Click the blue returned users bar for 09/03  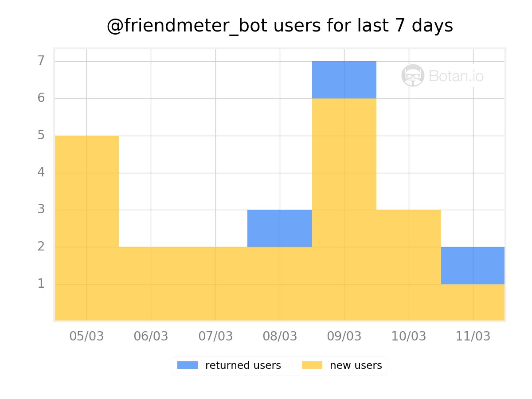[344, 80]
